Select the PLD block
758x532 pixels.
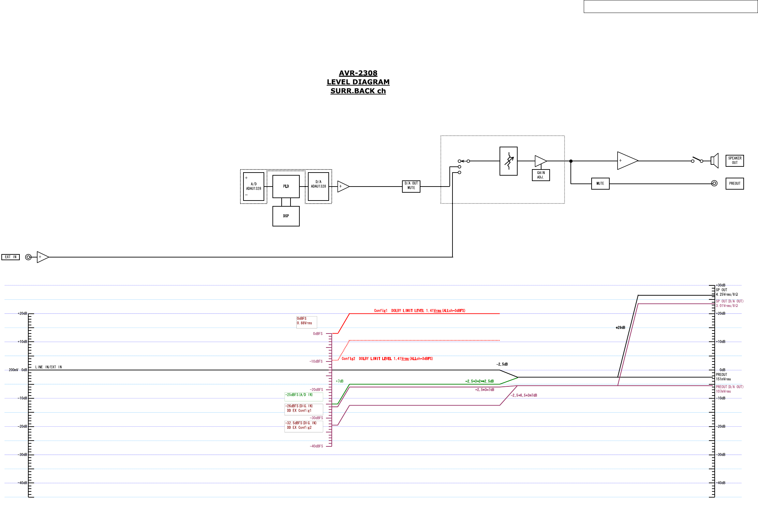pos(286,186)
